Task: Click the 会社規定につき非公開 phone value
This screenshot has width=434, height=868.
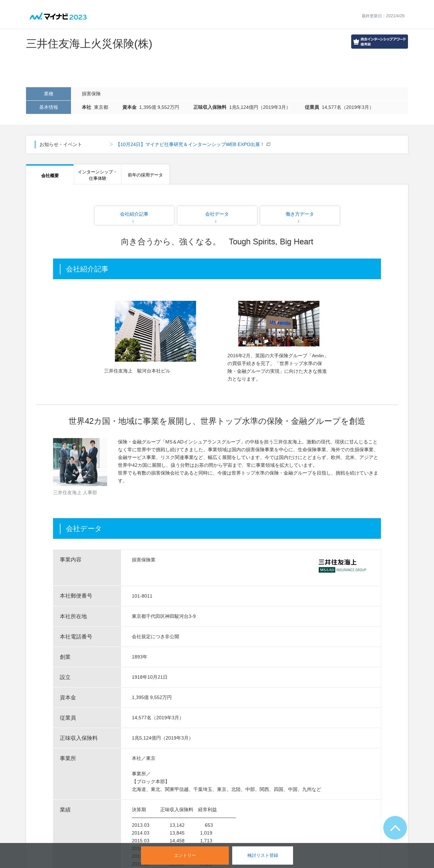Action: tap(155, 636)
